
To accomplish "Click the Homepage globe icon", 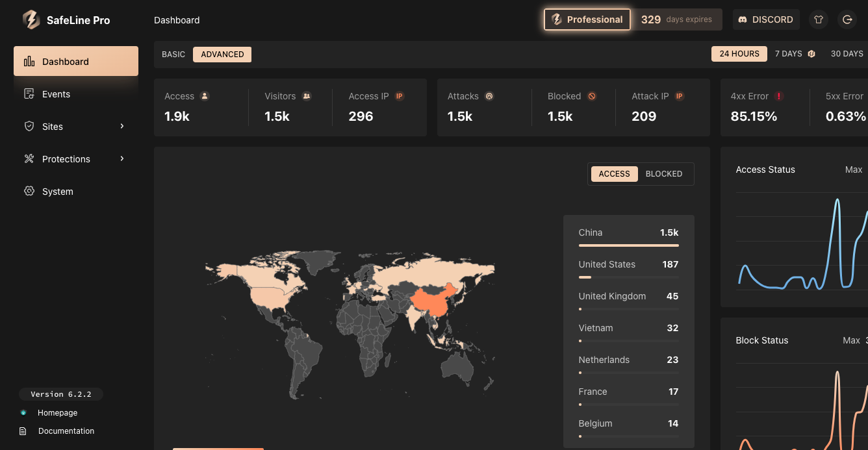I will pyautogui.click(x=23, y=412).
